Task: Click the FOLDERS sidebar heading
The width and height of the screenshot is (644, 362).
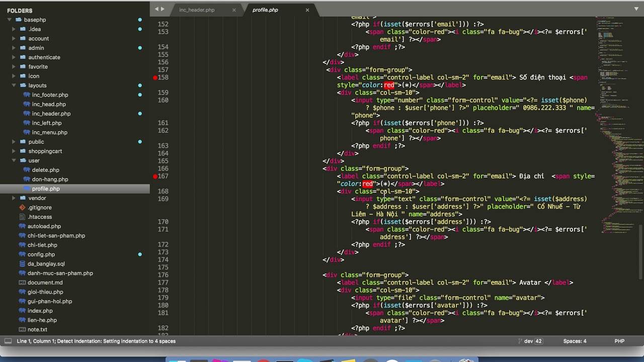Action: 20,11
